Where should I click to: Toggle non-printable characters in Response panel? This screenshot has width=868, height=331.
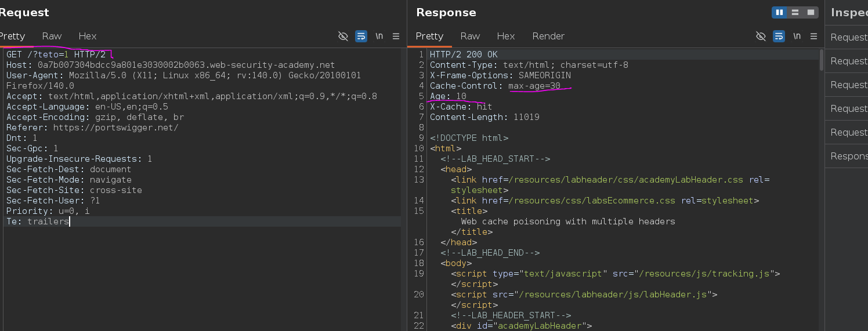(x=761, y=36)
